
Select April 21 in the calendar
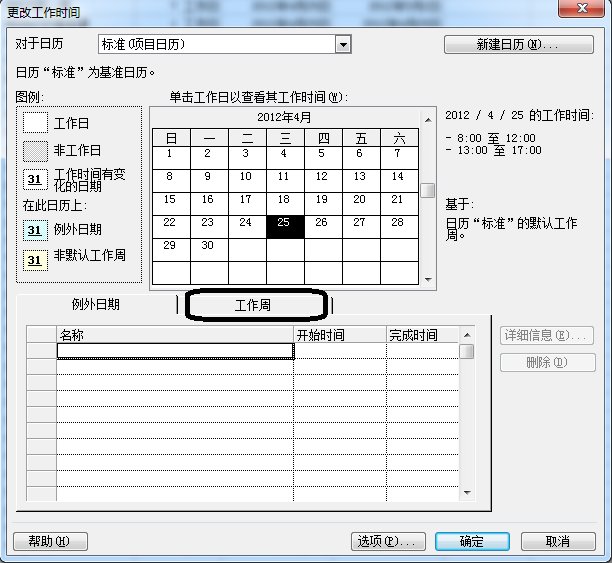[399, 204]
